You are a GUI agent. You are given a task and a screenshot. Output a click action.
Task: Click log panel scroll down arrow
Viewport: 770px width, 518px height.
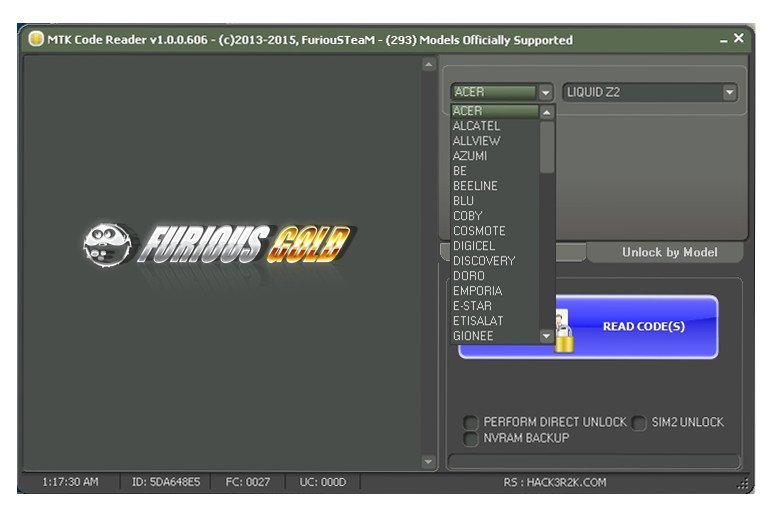click(x=429, y=462)
